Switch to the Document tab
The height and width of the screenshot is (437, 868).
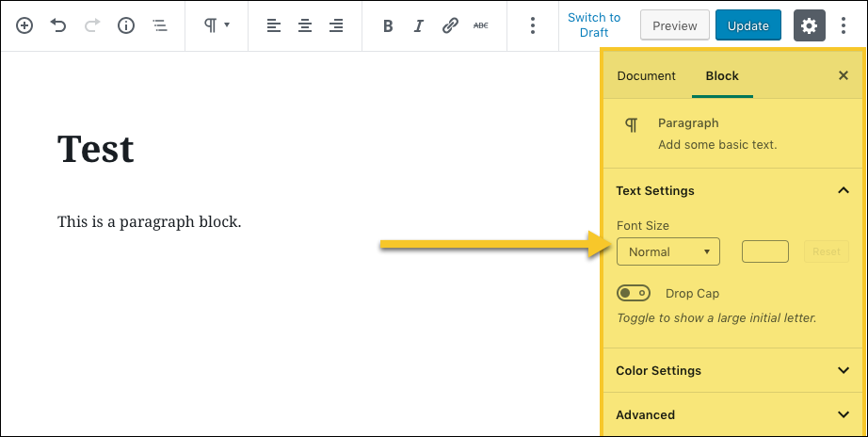[x=646, y=76]
